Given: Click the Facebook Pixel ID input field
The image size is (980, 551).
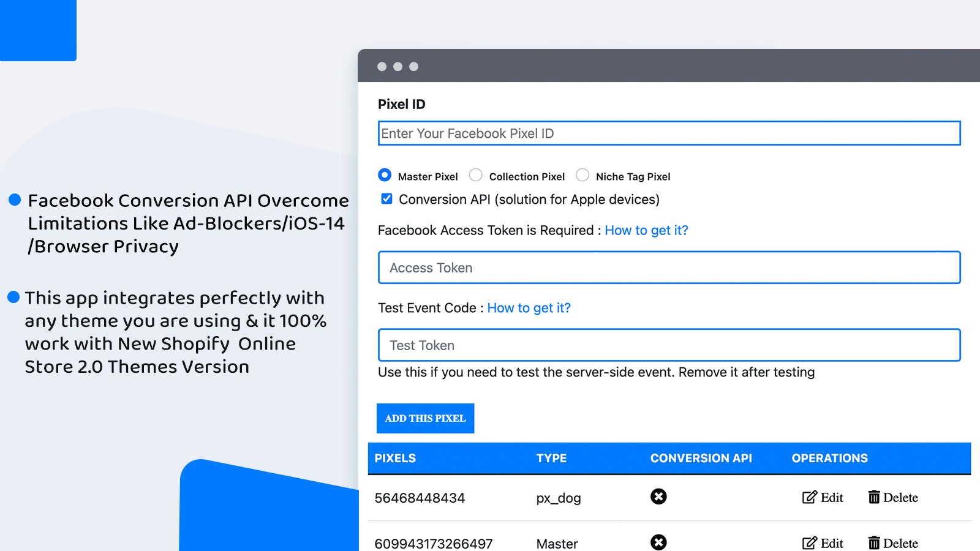Looking at the screenshot, I should pyautogui.click(x=669, y=133).
